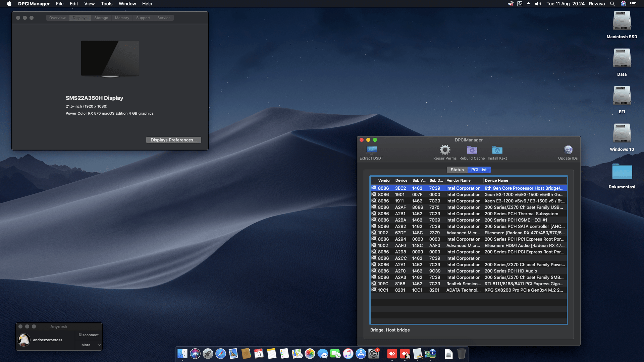Click the Rebuild Cache toolbar icon
Screen dimensions: 644x362
click(472, 150)
